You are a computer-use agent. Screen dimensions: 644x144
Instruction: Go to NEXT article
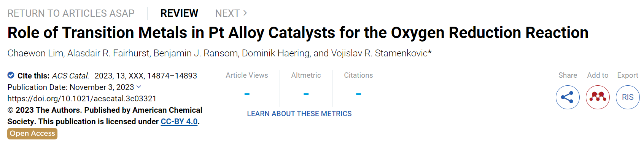coord(231,13)
